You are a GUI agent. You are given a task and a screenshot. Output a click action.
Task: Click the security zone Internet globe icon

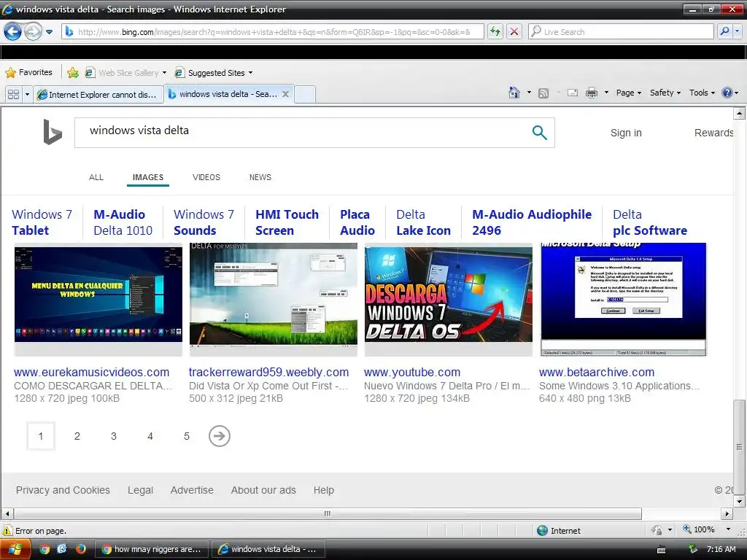[x=542, y=531]
